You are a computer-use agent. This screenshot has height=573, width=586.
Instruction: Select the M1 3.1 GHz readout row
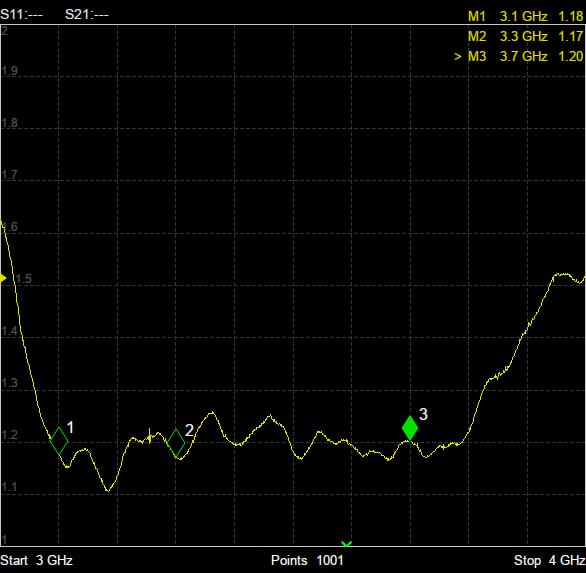click(x=525, y=16)
